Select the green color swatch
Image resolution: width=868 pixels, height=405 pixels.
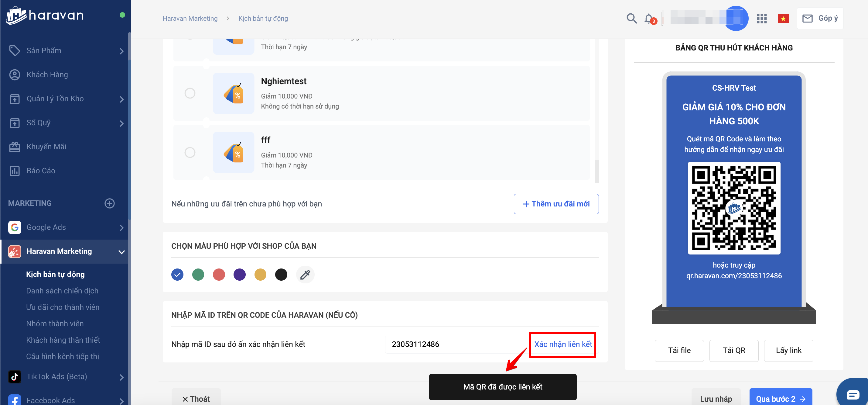coord(198,275)
